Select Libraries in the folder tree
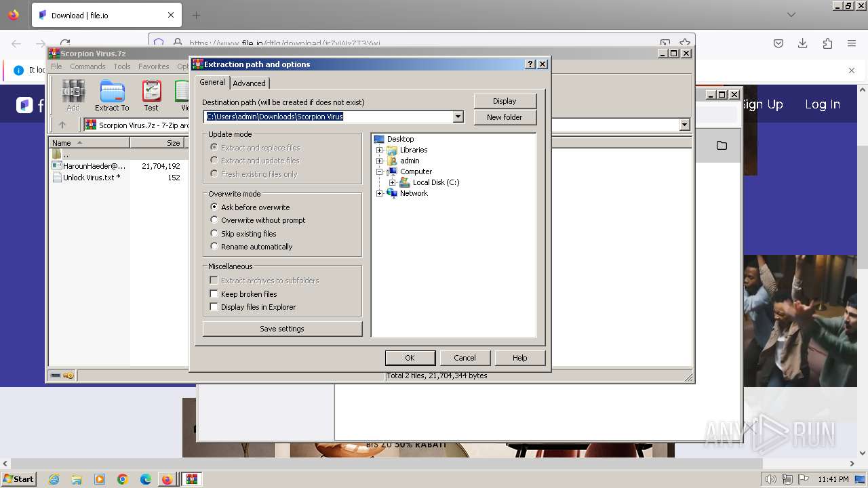 [x=414, y=150]
